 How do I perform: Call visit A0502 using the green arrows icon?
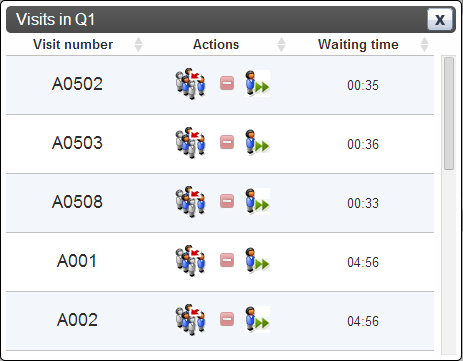[x=257, y=84]
